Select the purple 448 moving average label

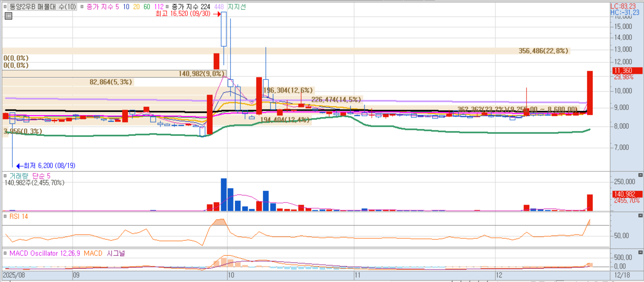tap(219, 7)
